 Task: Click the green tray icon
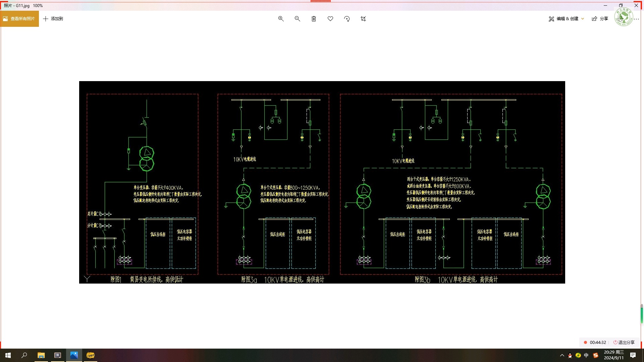[x=578, y=355]
